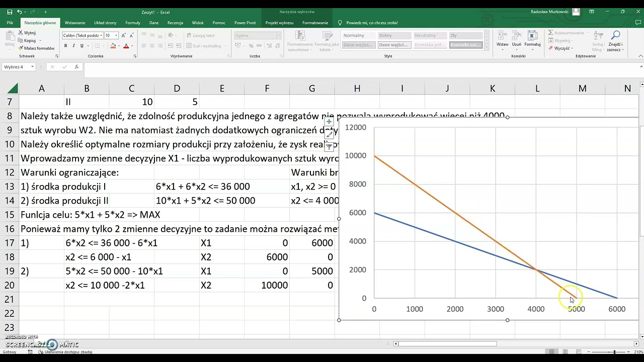Open the Name Box dropdown

[32, 67]
